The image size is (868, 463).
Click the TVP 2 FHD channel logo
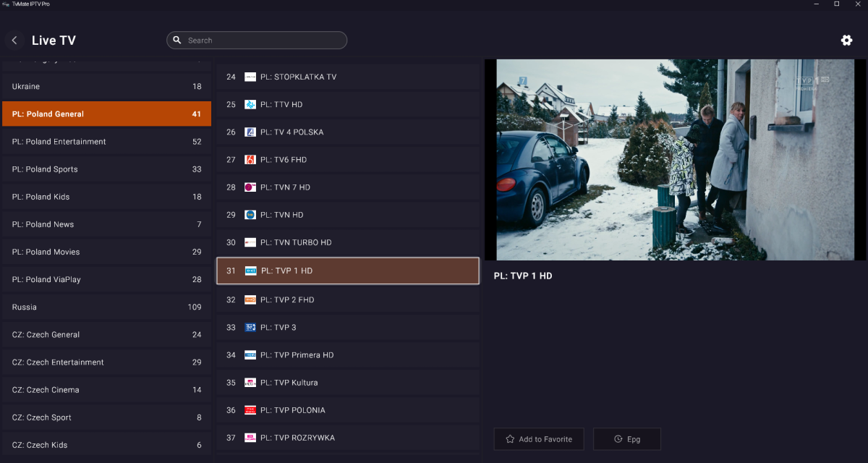click(250, 300)
